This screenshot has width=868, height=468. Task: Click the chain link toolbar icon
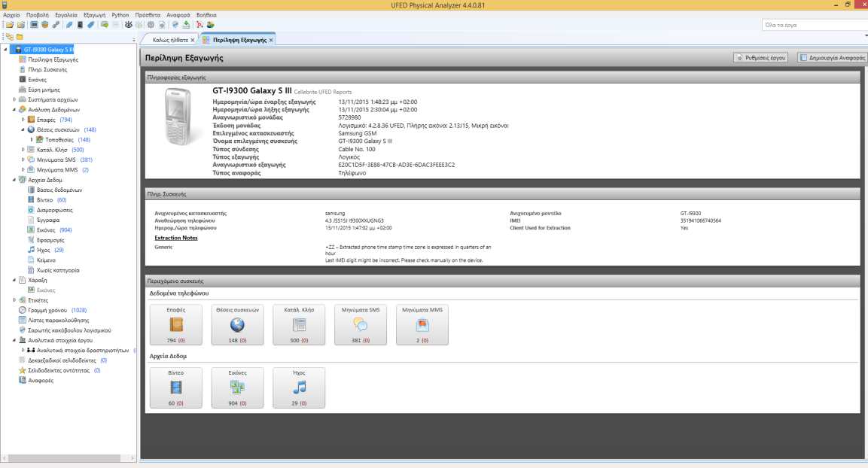56,24
